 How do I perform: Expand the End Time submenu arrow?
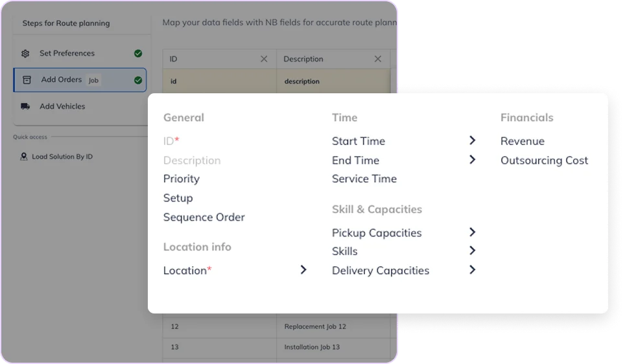(472, 159)
